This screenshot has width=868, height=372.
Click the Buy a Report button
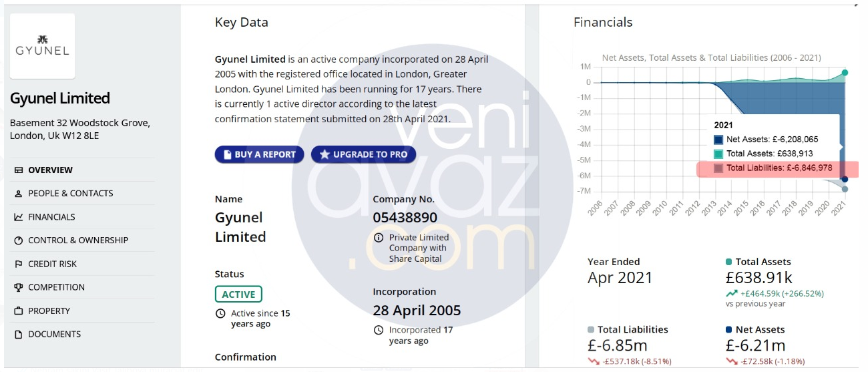tap(259, 154)
